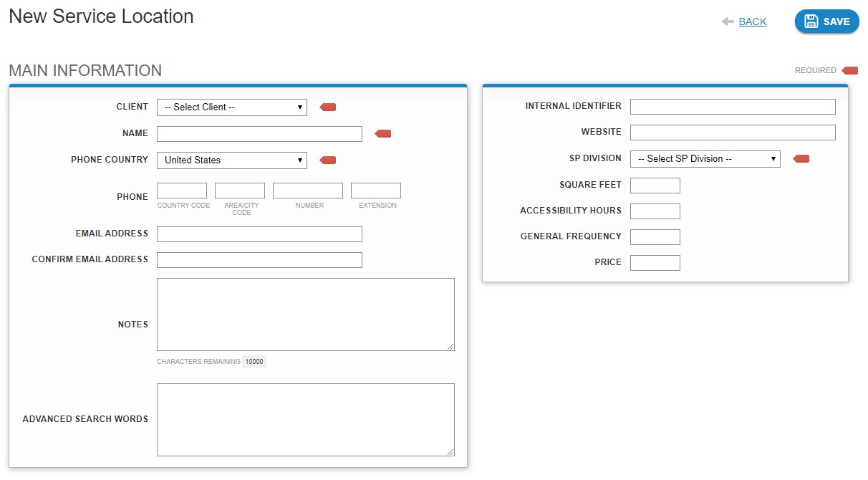Open the Client selection dropdown

click(231, 107)
